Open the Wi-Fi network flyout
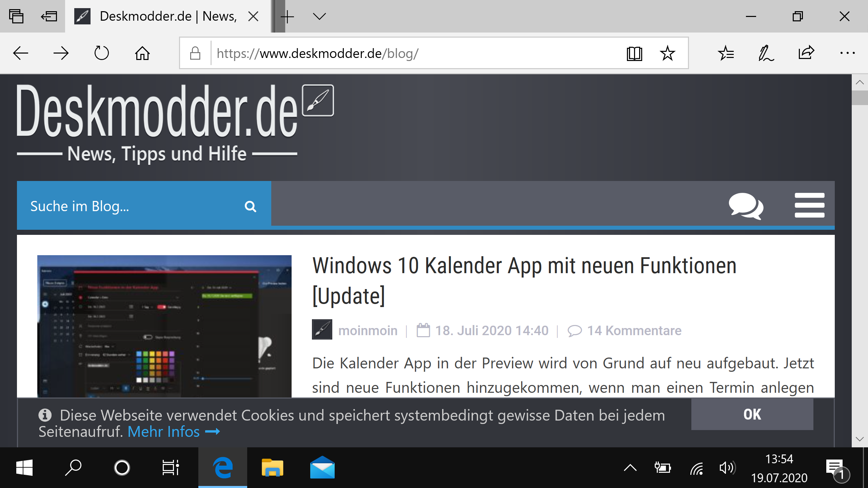Viewport: 868px width, 488px height. click(696, 468)
